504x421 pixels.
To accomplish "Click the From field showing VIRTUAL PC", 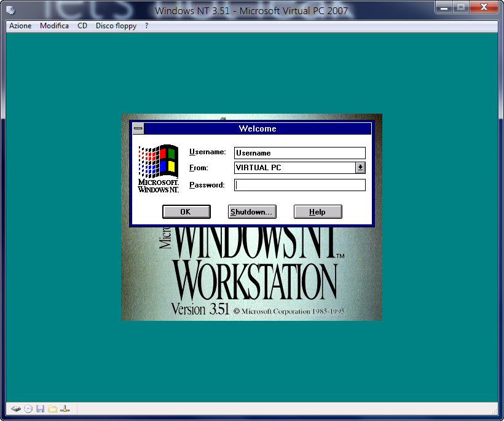I will click(x=295, y=167).
